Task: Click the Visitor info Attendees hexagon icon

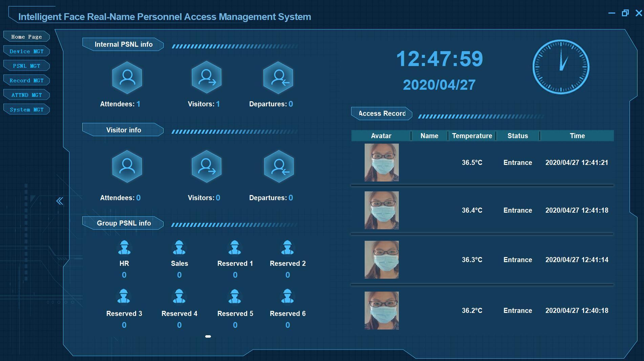Action: 127,167
